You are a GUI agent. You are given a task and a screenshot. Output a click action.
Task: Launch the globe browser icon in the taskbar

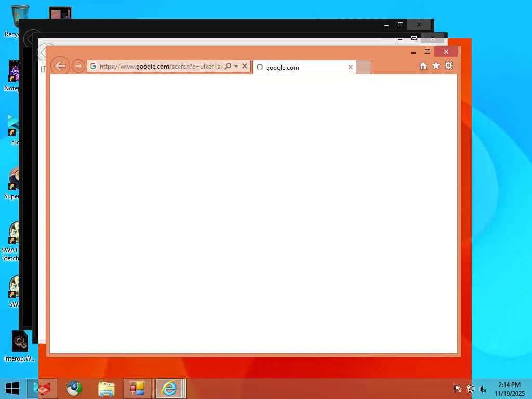[74, 389]
